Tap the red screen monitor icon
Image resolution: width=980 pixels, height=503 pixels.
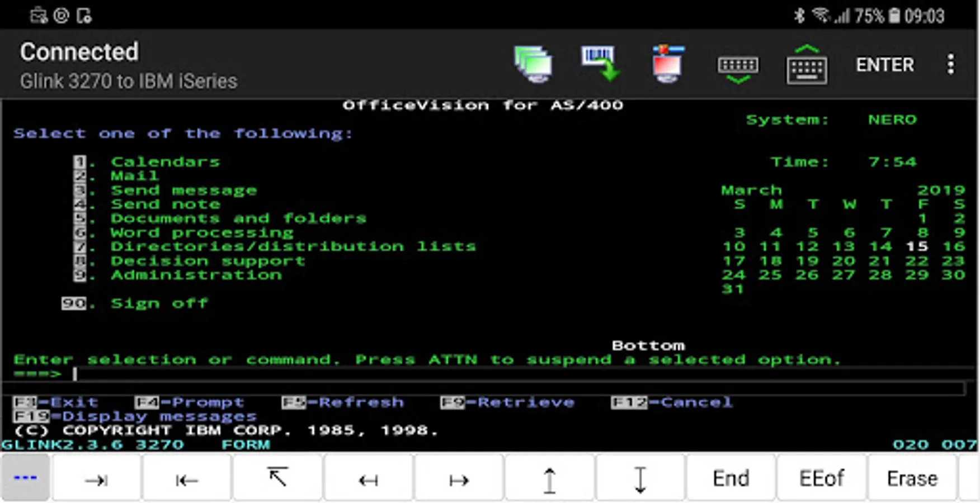tap(667, 64)
